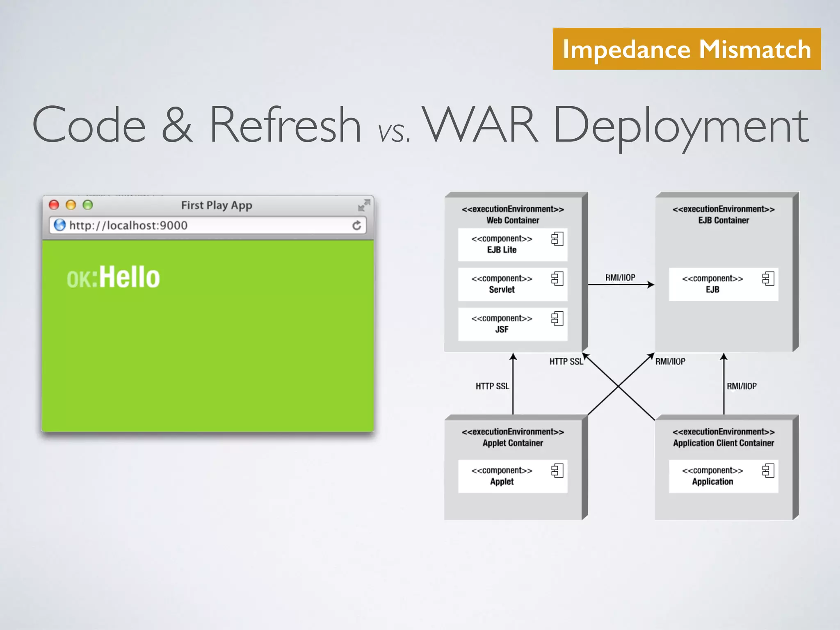
Task: Click the JSF component icon
Action: (x=557, y=318)
